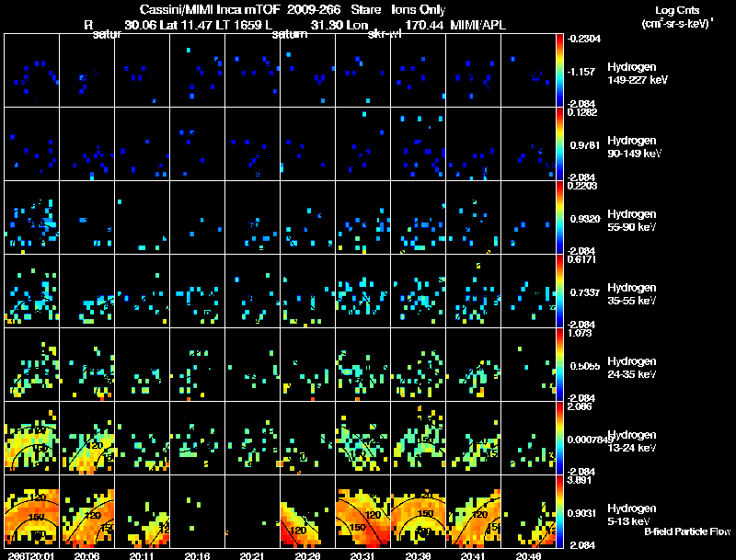Click the color bar for 13-24 keV row
Image resolution: width=736 pixels, height=560 pixels.
pyautogui.click(x=559, y=439)
